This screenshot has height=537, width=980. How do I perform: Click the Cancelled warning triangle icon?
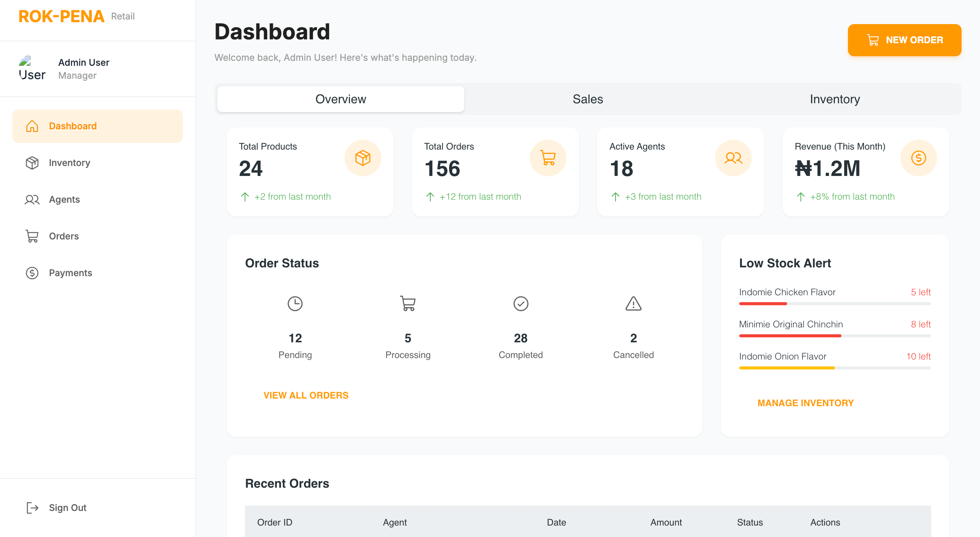pyautogui.click(x=633, y=304)
